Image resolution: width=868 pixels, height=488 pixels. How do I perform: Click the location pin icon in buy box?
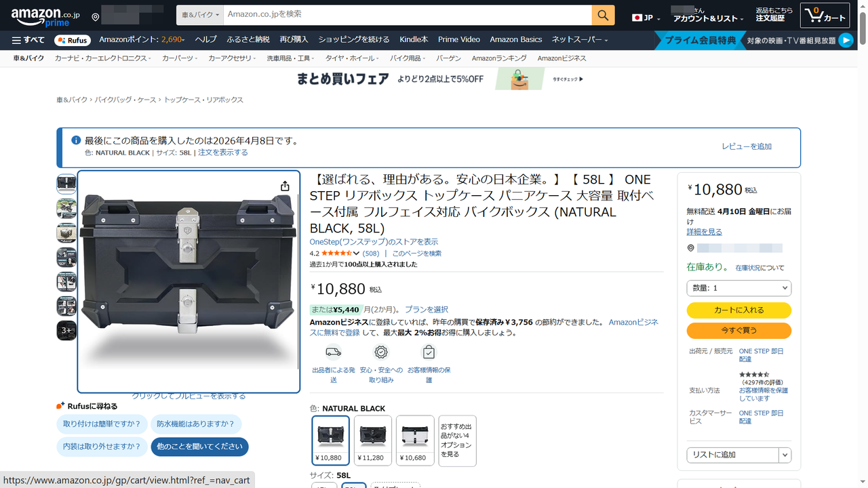coord(690,249)
